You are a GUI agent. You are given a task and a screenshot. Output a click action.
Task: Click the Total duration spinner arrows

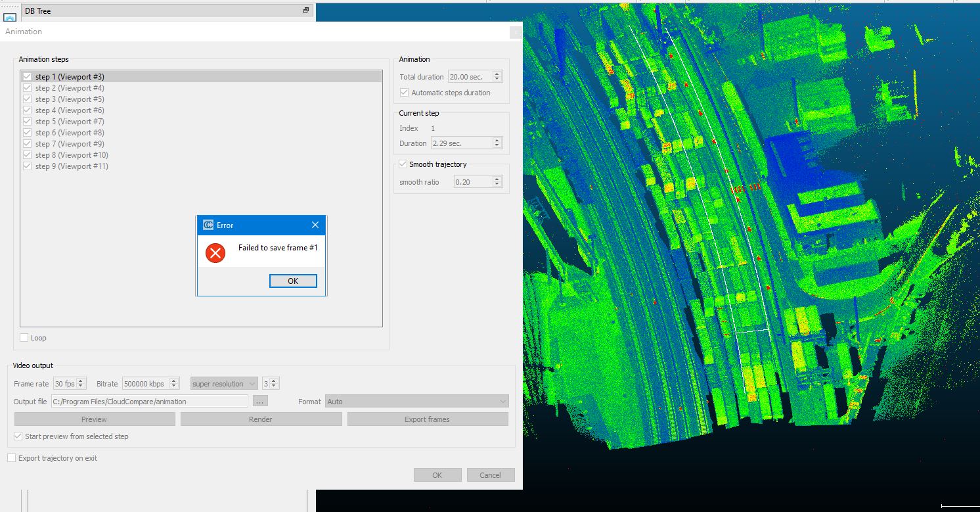coord(497,77)
